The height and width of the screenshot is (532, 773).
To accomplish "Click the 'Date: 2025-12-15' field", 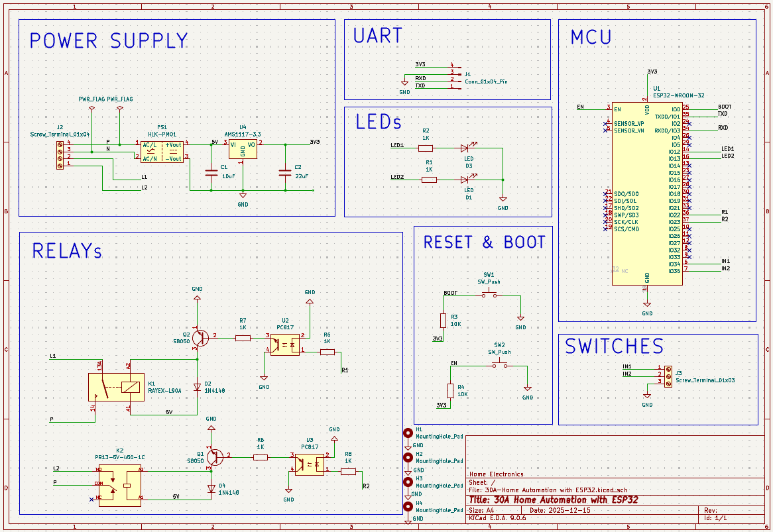I will point(560,510).
